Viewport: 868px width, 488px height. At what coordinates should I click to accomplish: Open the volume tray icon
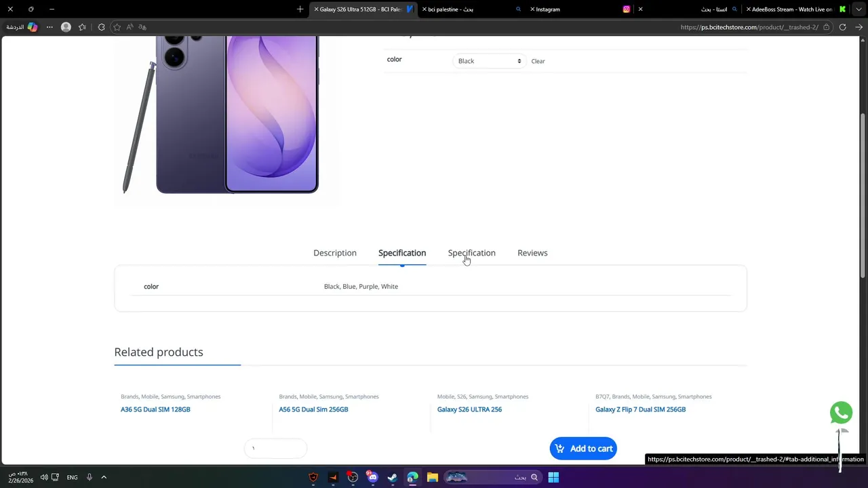click(x=43, y=477)
